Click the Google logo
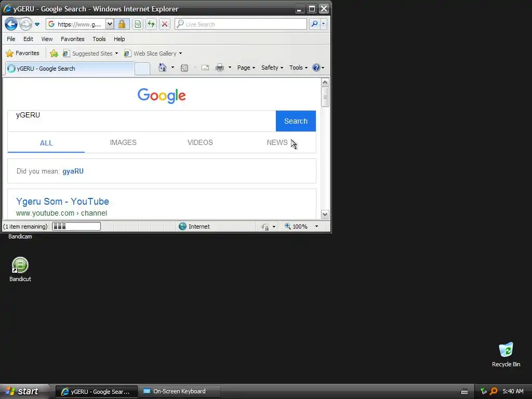532x399 pixels. click(162, 96)
